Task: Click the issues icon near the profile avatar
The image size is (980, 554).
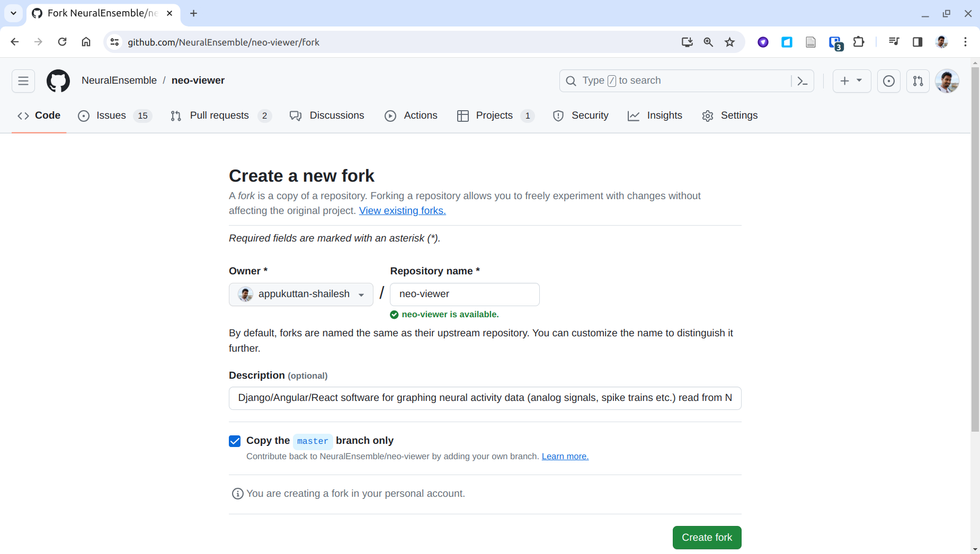Action: [x=888, y=81]
